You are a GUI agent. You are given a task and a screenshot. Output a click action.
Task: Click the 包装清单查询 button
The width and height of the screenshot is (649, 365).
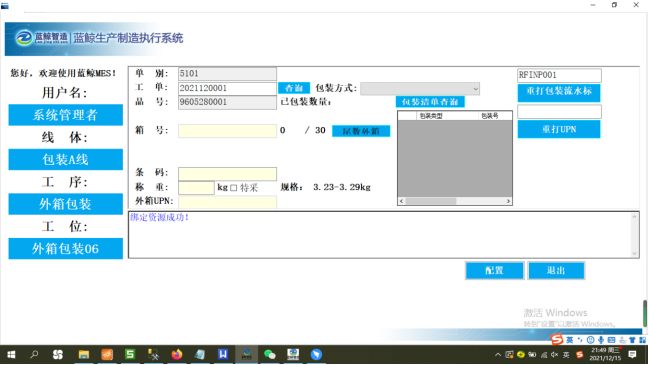pyautogui.click(x=430, y=102)
